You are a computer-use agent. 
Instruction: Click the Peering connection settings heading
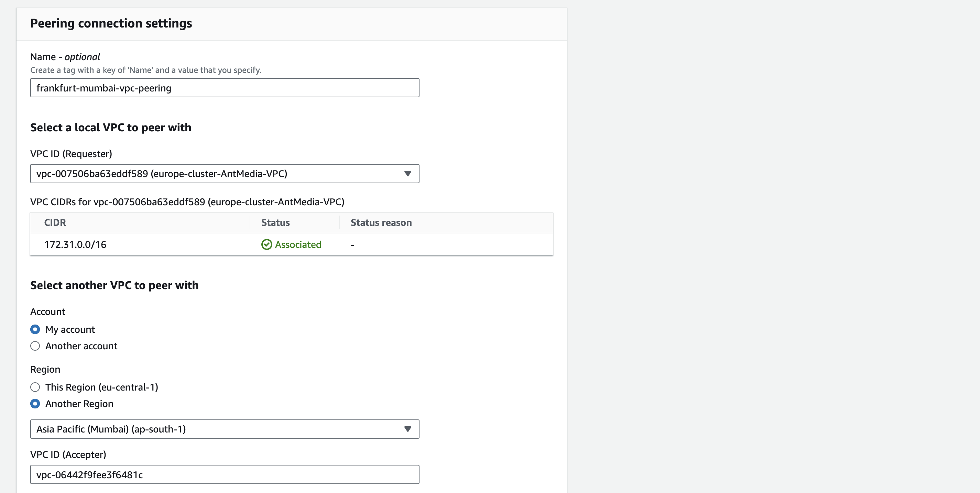click(111, 24)
